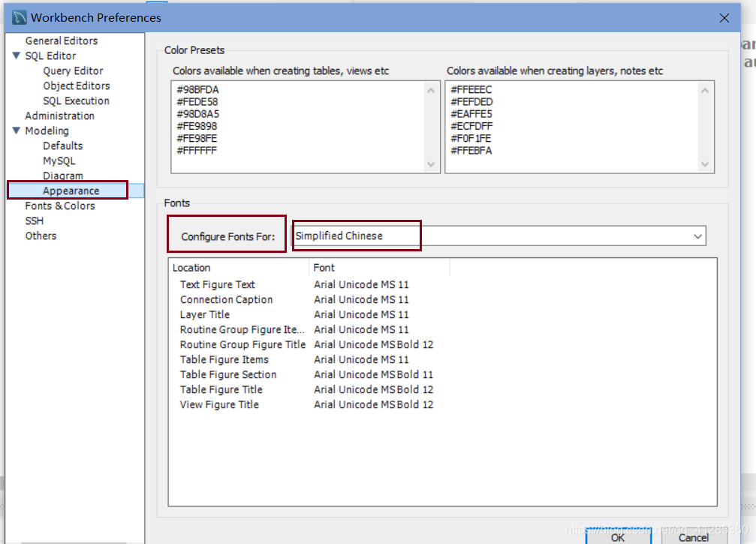Select the Modeling category
This screenshot has width=756, height=544.
tap(47, 131)
